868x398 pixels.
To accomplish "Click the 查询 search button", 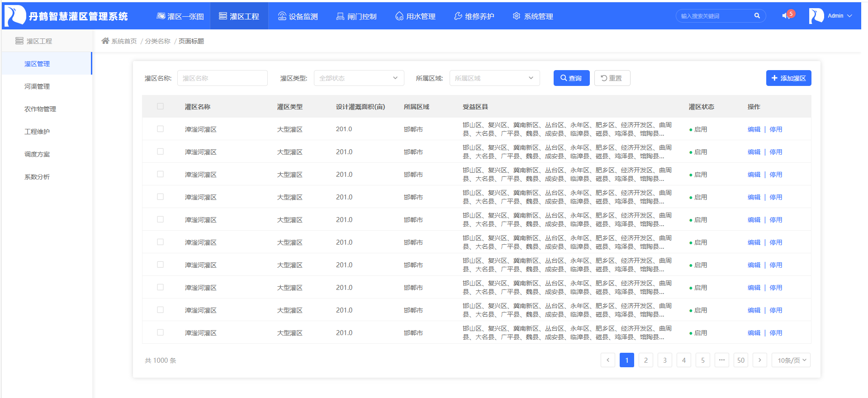I will pos(571,78).
